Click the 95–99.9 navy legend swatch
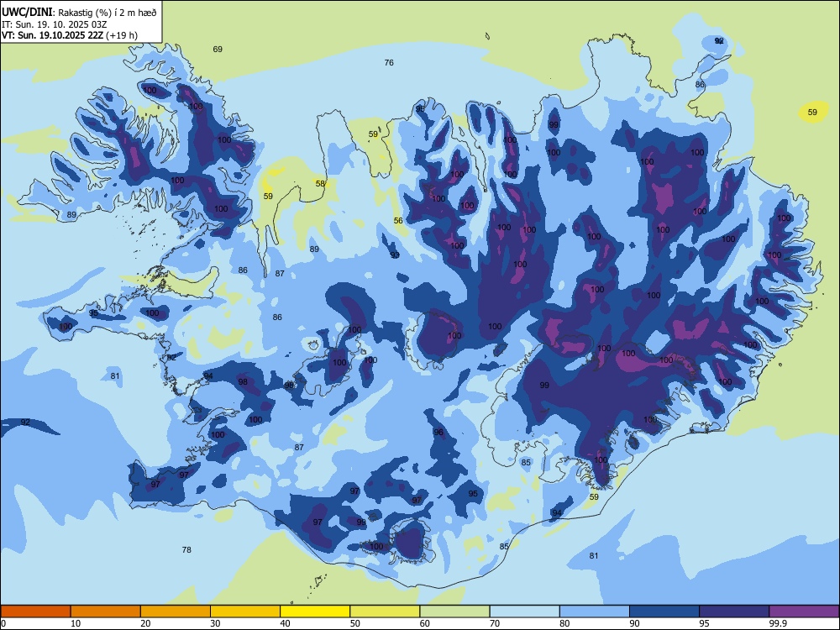840x630 pixels. tap(734, 612)
